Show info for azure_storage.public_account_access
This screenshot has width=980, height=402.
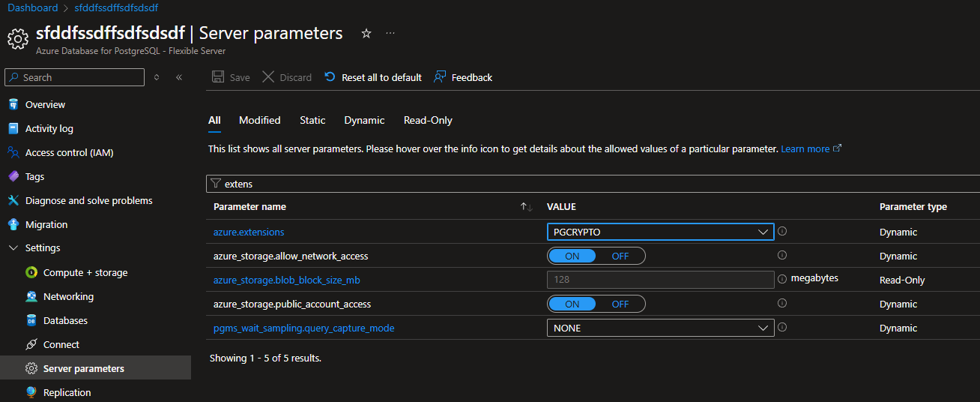point(782,303)
